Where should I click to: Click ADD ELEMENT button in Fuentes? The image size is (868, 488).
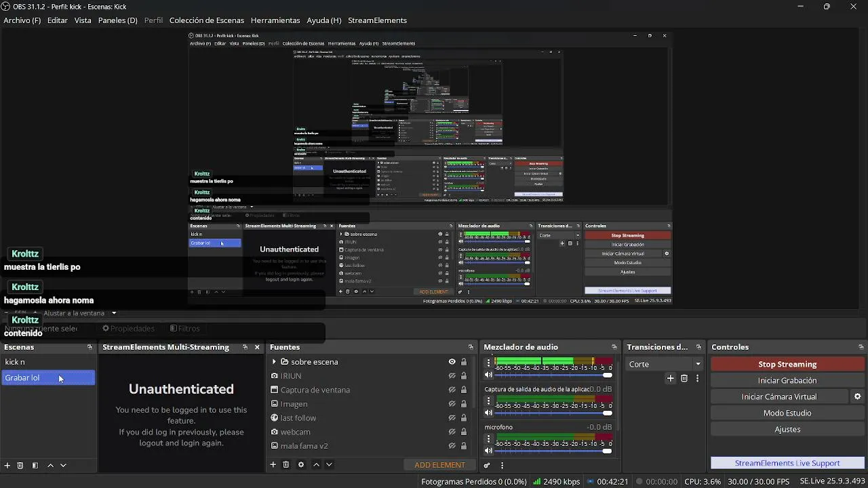[439, 465]
